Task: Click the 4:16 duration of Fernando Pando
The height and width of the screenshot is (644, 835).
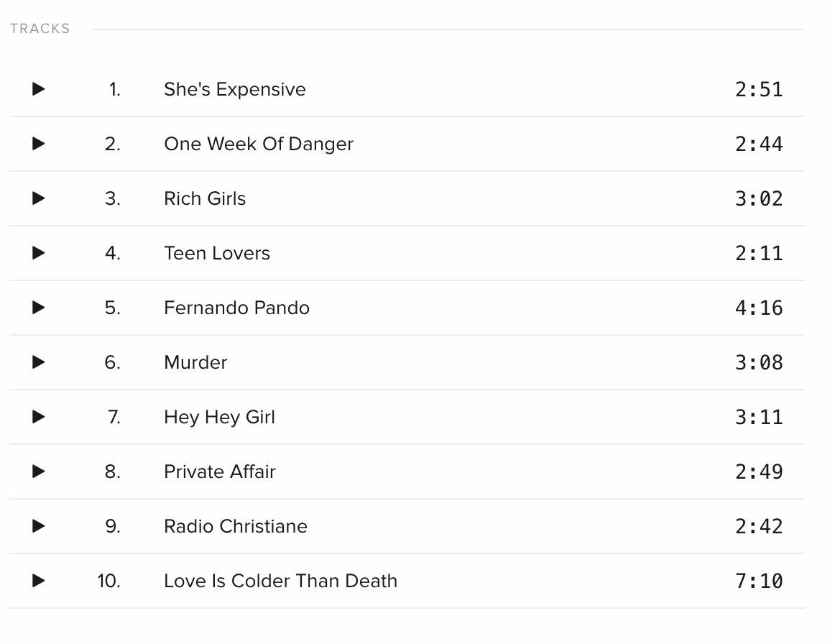Action: [x=759, y=308]
